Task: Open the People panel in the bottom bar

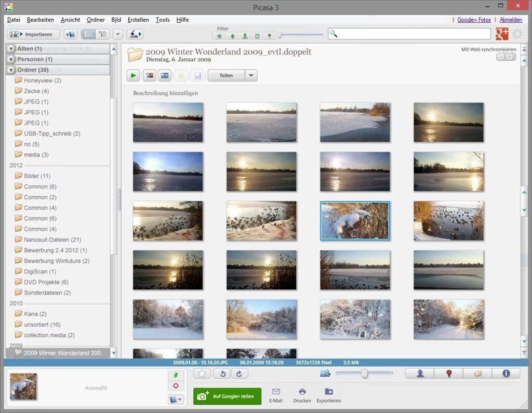Action: pos(420,373)
